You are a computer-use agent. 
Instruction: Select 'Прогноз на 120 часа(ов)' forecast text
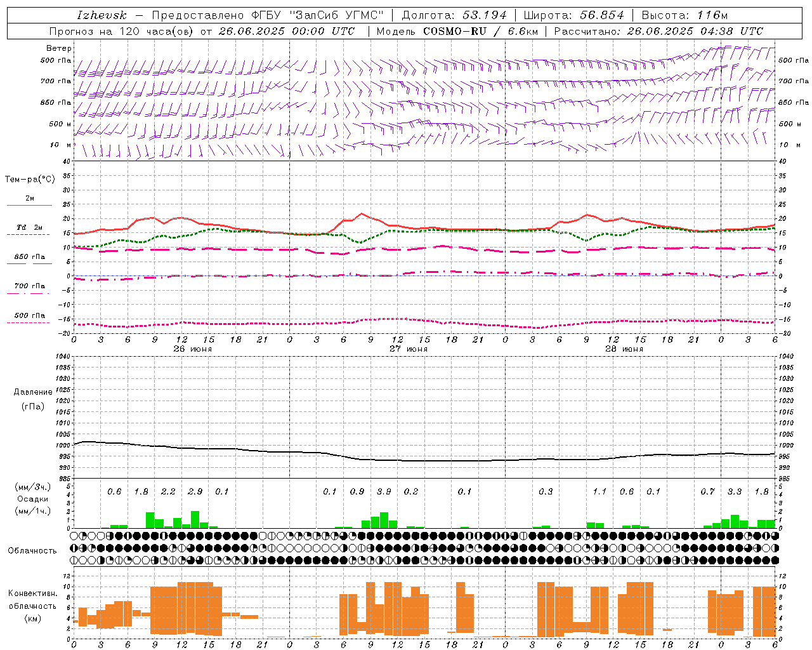[x=122, y=31]
